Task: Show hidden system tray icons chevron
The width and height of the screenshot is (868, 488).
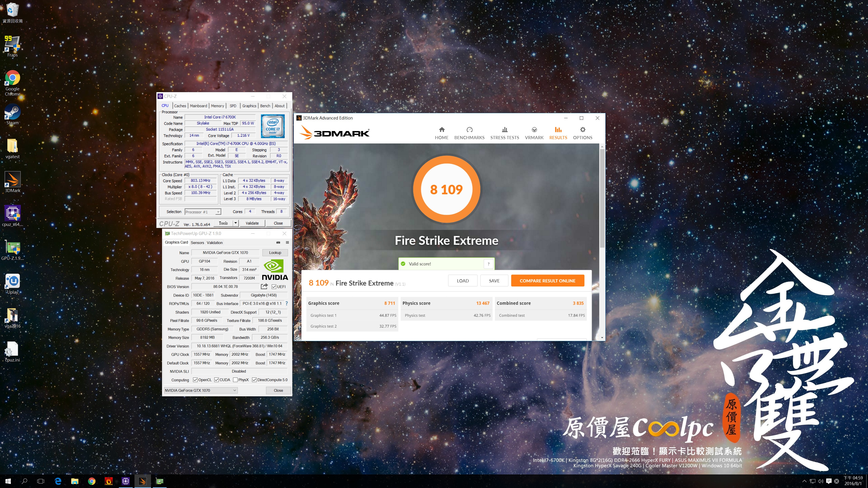Action: (804, 481)
